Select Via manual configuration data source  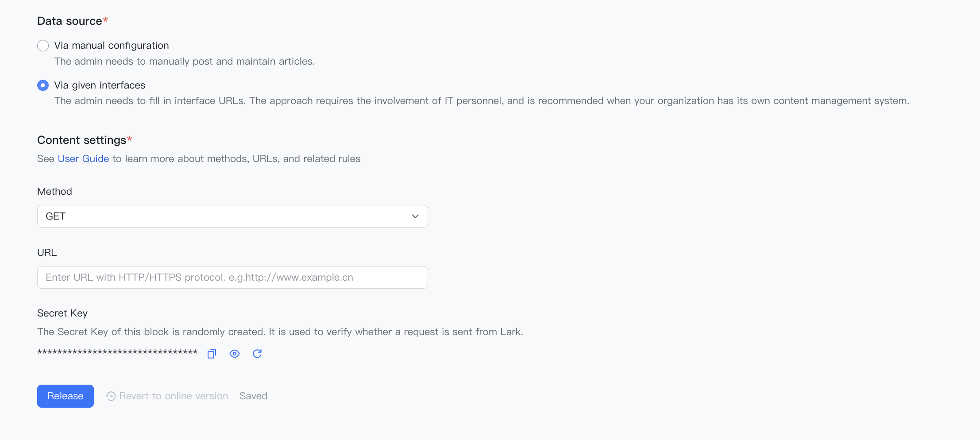(x=43, y=45)
